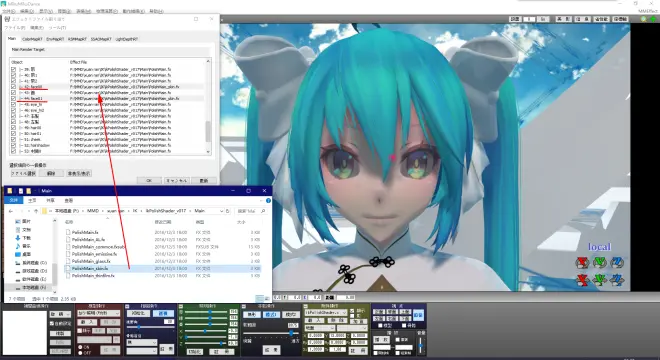Click the red X-axis move icon in viewport

583,280
